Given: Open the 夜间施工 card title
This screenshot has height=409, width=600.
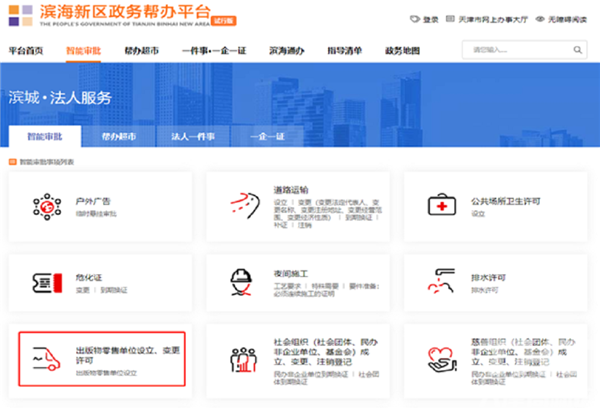Looking at the screenshot, I should pos(291,274).
